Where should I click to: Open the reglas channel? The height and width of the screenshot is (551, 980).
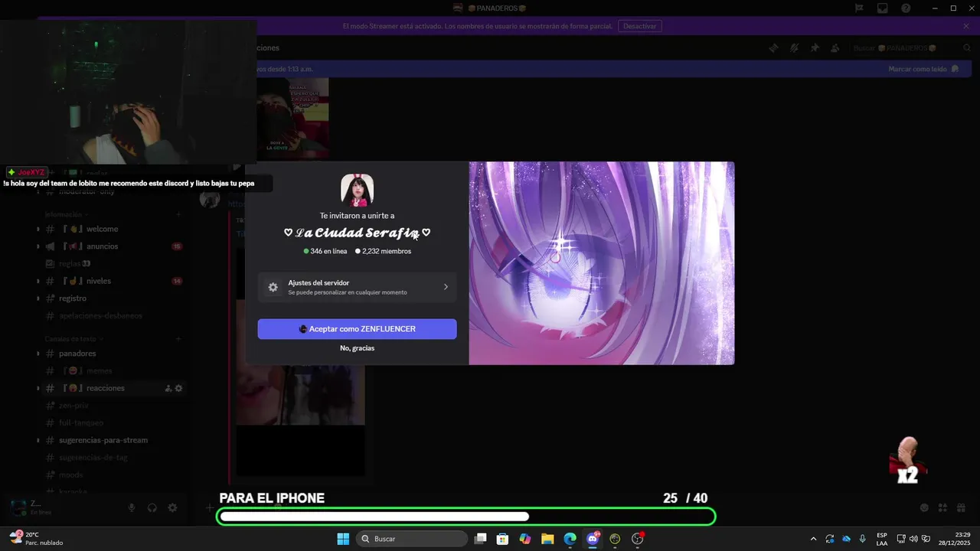tap(111, 263)
